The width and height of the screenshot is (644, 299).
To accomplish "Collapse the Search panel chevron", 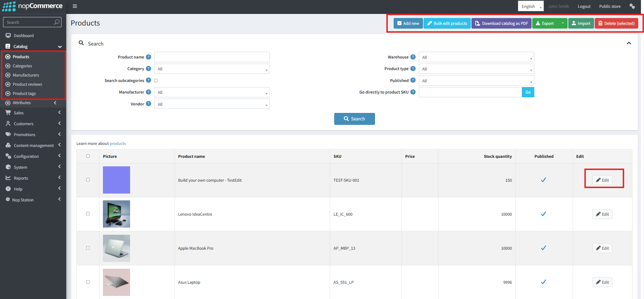I will pyautogui.click(x=629, y=43).
